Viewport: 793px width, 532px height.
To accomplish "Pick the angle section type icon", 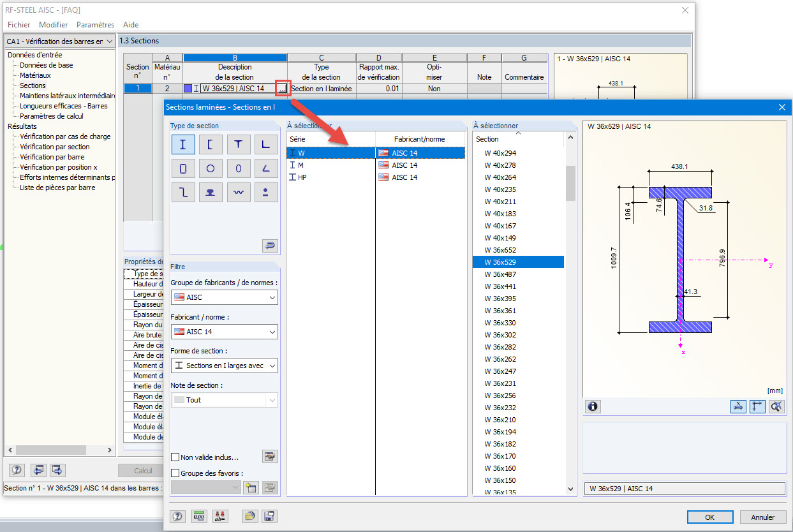I will pos(266,144).
